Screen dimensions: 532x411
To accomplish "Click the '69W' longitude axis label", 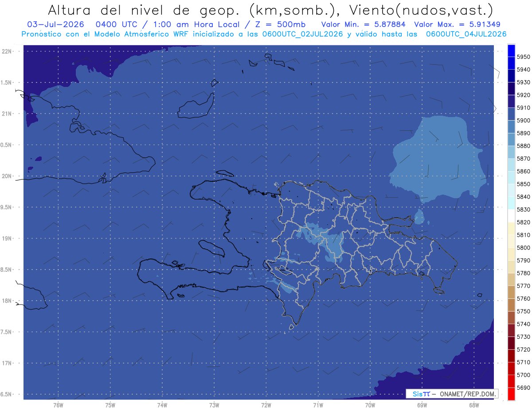I will click(x=422, y=405).
